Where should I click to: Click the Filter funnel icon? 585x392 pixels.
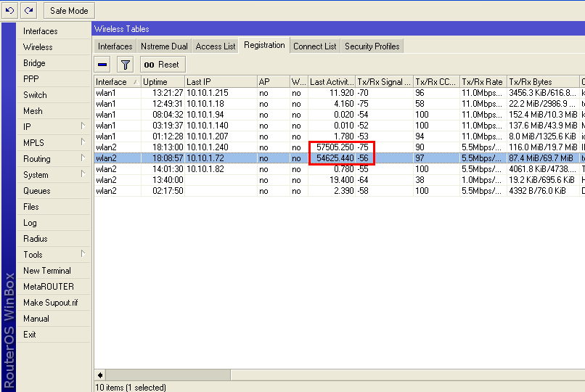click(x=125, y=65)
